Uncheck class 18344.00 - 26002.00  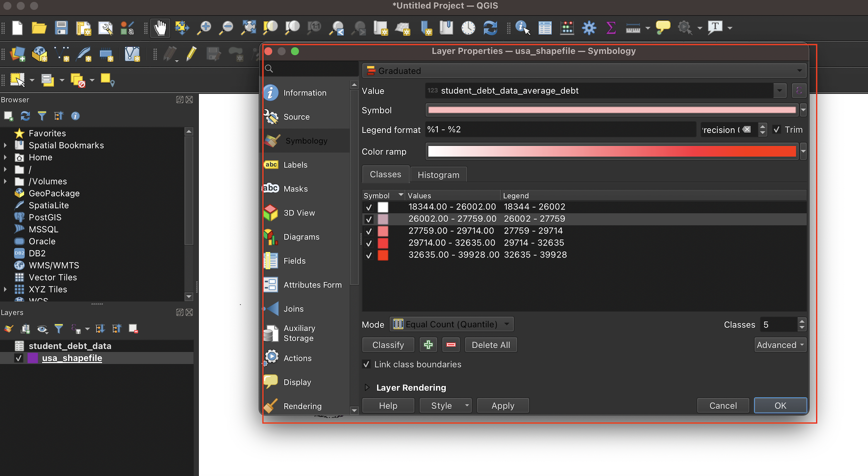coord(369,207)
